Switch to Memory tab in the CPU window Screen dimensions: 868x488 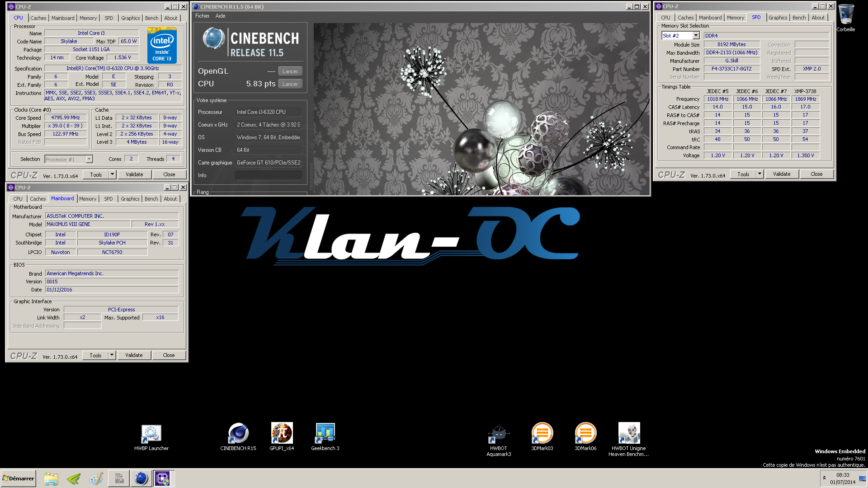[88, 18]
